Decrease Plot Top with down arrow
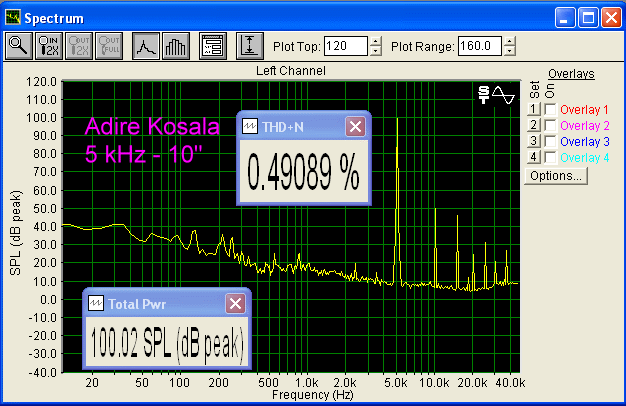This screenshot has width=626, height=406. 375,51
